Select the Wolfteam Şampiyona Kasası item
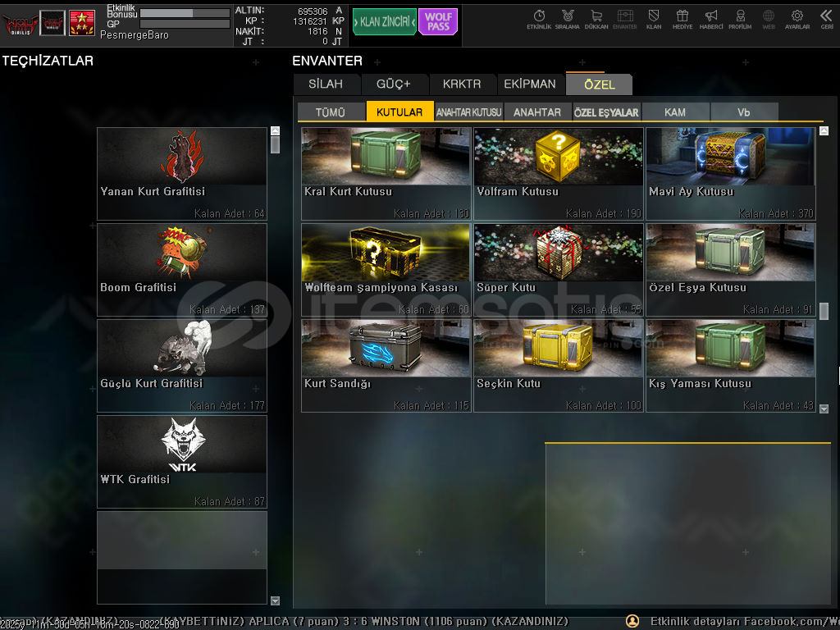The image size is (840, 630). (386, 269)
